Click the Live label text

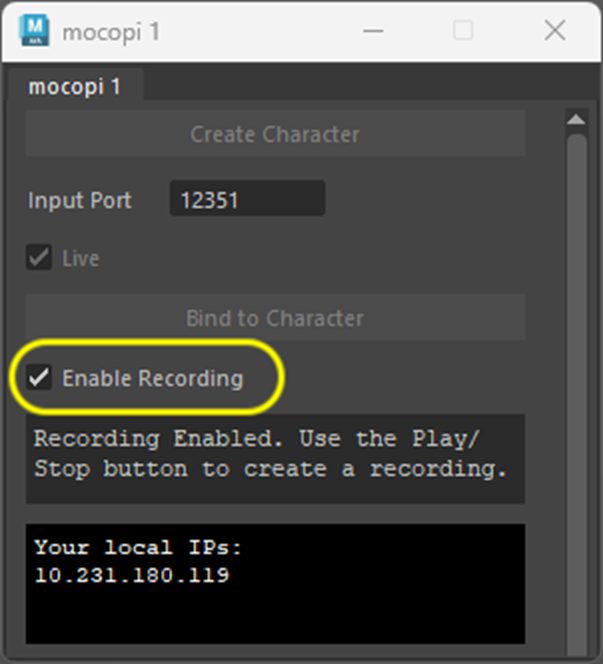(x=81, y=258)
